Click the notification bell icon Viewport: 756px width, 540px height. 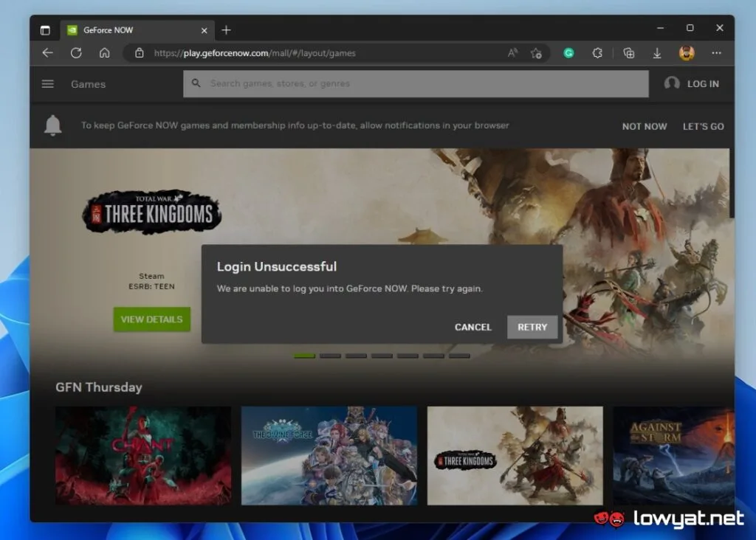tap(53, 125)
